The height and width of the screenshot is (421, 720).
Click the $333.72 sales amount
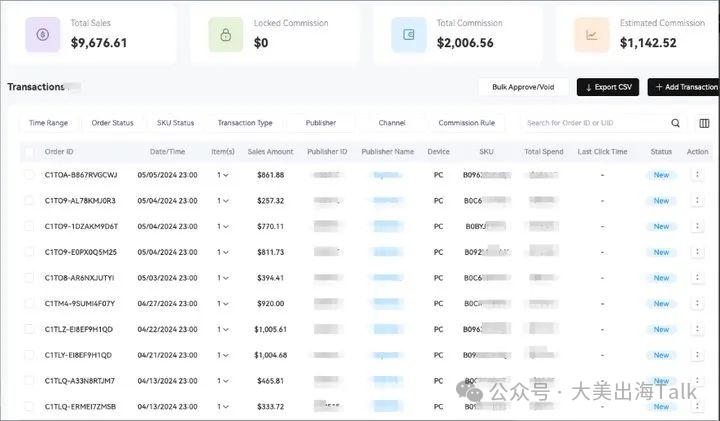270,406
